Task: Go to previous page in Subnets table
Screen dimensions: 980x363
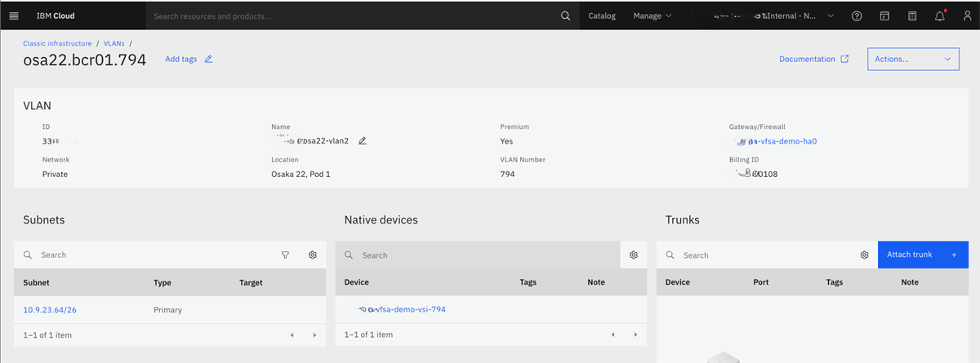Action: 292,334
